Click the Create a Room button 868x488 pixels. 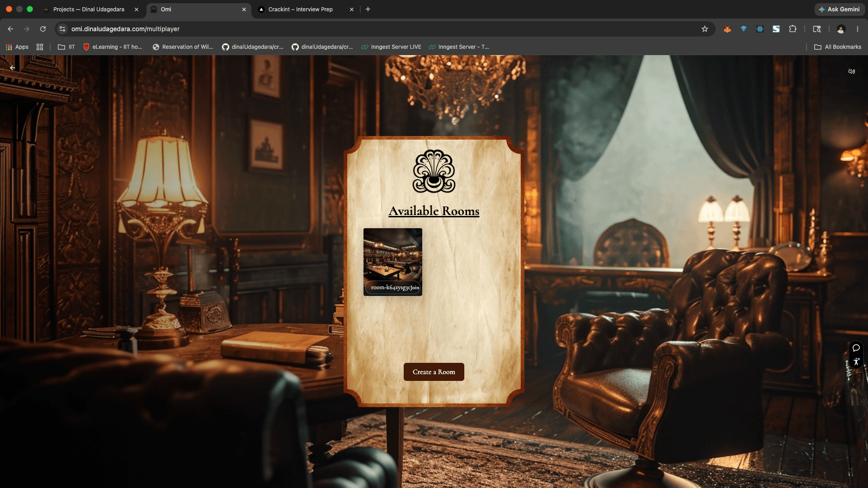tap(434, 372)
